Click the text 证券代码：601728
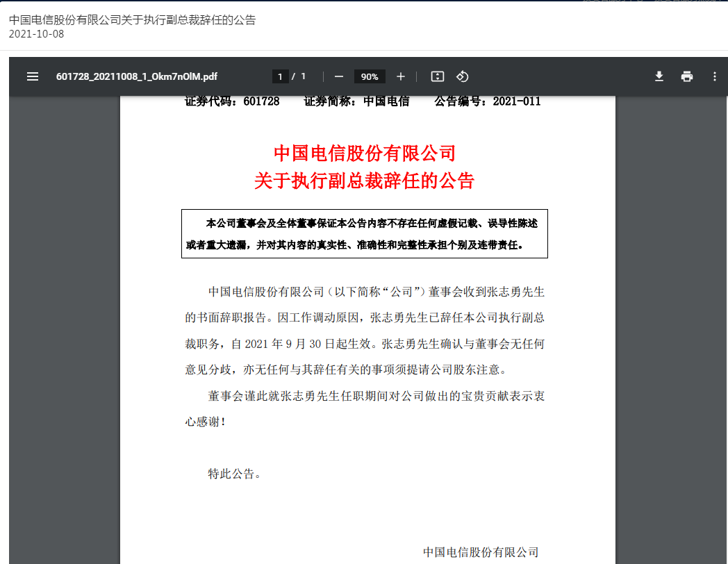728x564 pixels. coord(232,101)
